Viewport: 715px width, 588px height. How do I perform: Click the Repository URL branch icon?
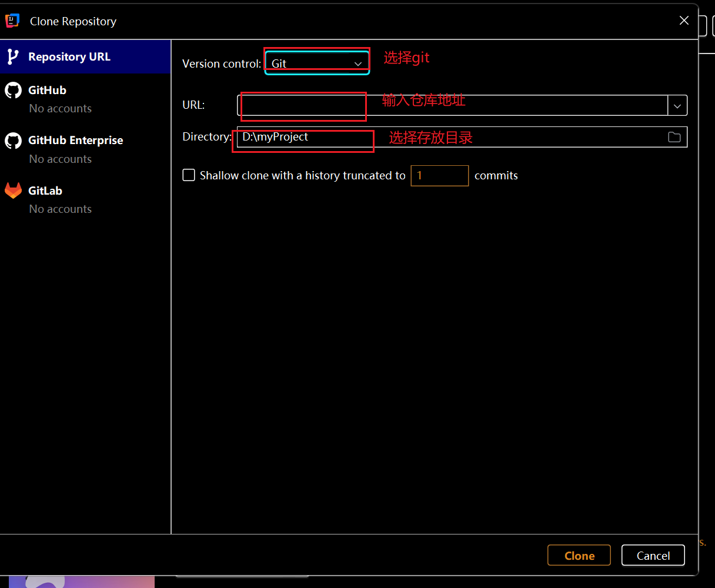coord(12,57)
